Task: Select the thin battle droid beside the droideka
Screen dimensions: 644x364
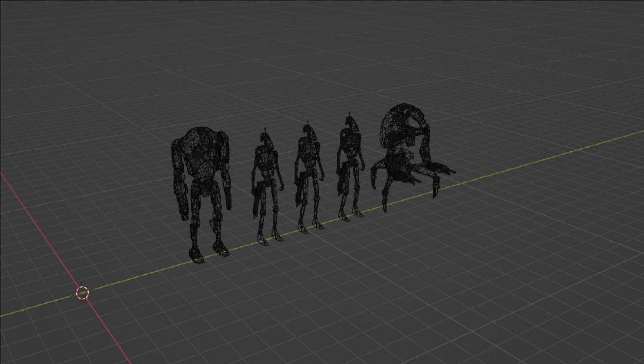Action: pyautogui.click(x=350, y=167)
